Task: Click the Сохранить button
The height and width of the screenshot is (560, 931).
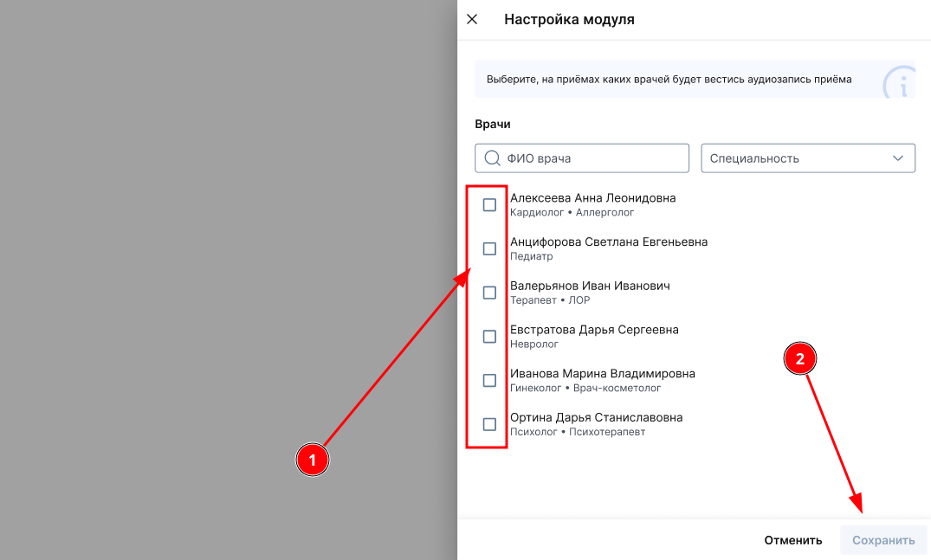Action: [883, 540]
